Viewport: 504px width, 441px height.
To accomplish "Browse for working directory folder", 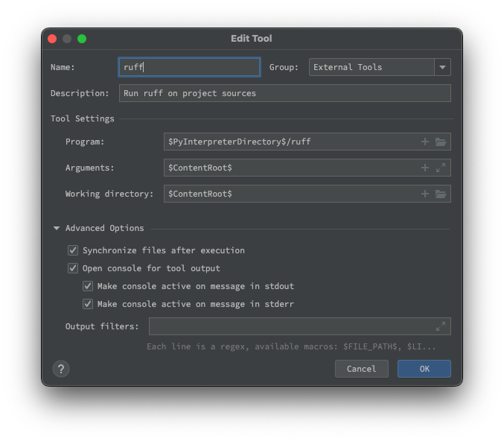I will [441, 194].
